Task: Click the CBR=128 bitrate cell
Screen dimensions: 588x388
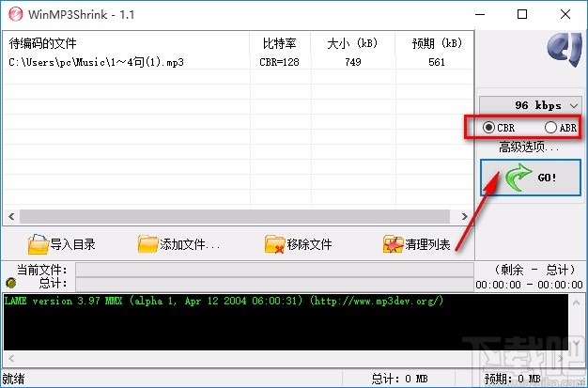Action: [x=279, y=62]
